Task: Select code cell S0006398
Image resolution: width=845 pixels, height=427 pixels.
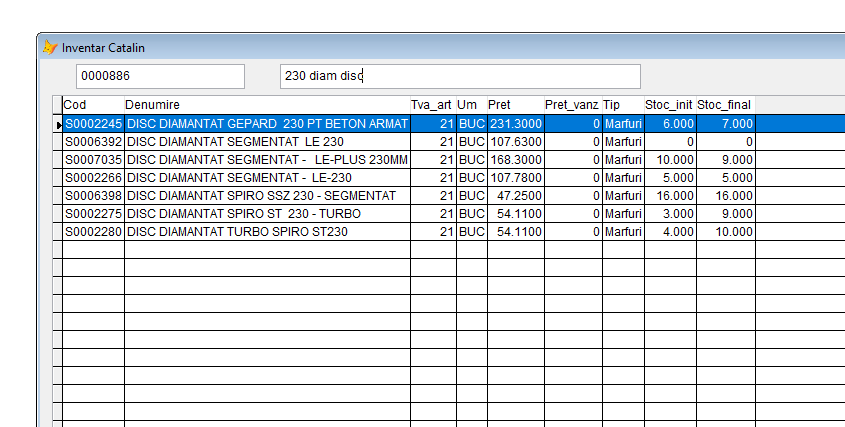Action: point(93,196)
